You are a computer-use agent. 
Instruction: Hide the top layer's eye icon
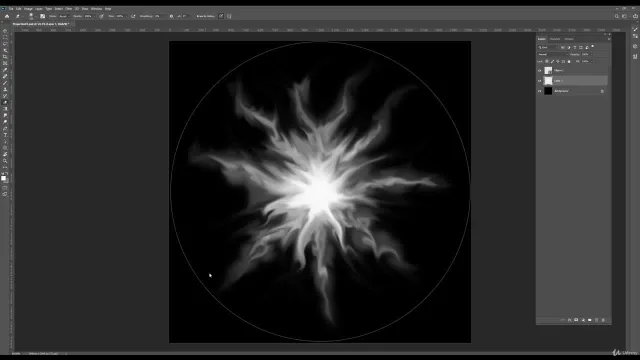540,70
